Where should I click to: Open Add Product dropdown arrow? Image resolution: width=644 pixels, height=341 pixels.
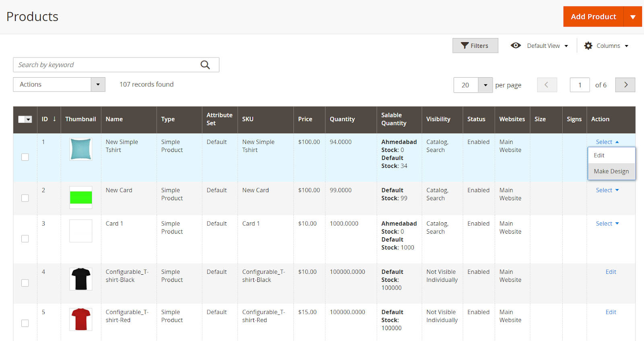pyautogui.click(x=633, y=17)
